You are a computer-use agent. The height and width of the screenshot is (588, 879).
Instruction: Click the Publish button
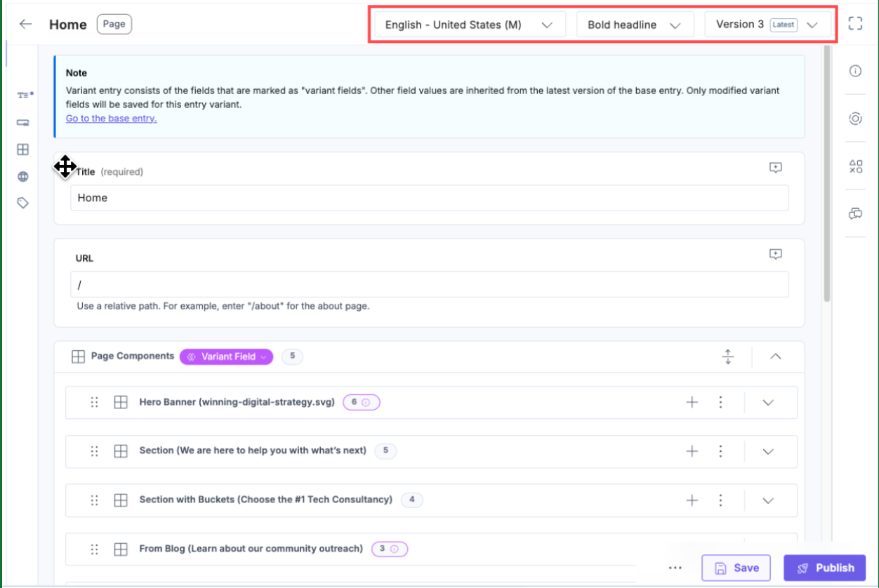point(825,568)
